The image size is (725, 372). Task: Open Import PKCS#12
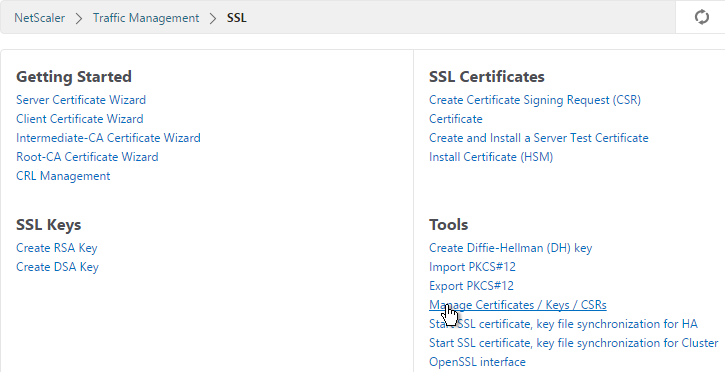tap(472, 267)
